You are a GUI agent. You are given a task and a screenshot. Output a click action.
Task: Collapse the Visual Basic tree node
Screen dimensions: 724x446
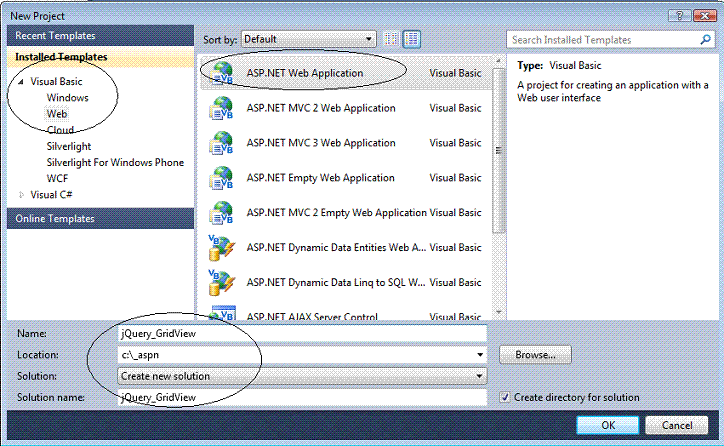pos(21,82)
